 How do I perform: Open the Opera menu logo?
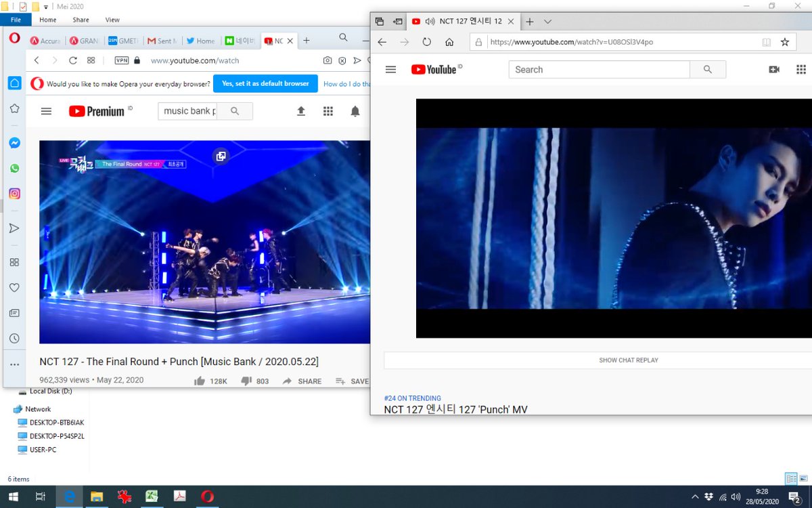coord(14,39)
